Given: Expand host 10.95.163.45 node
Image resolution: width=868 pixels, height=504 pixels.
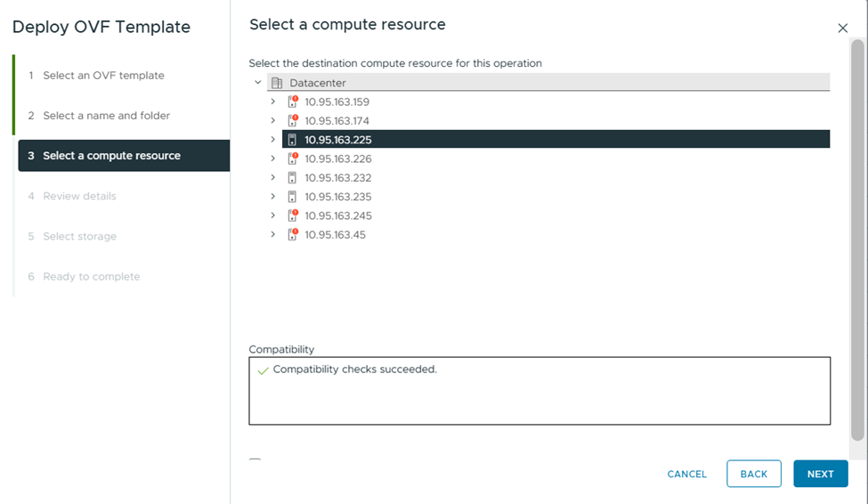Looking at the screenshot, I should click(273, 235).
